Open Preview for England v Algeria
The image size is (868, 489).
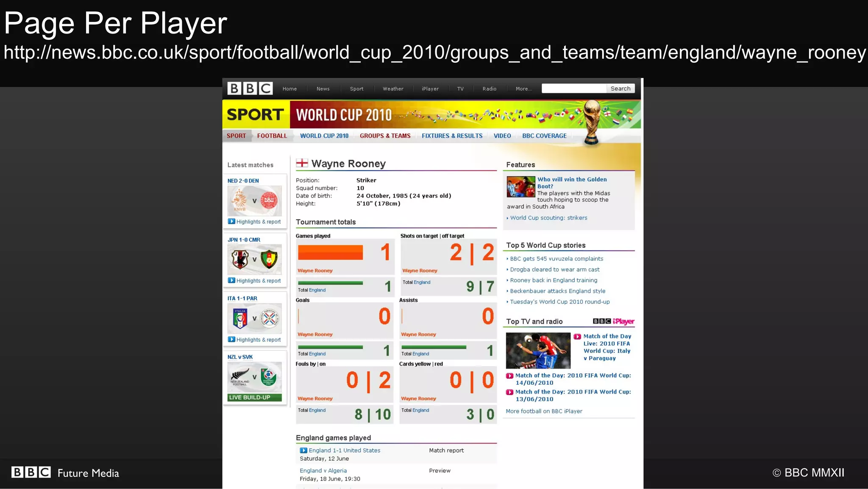coord(440,470)
